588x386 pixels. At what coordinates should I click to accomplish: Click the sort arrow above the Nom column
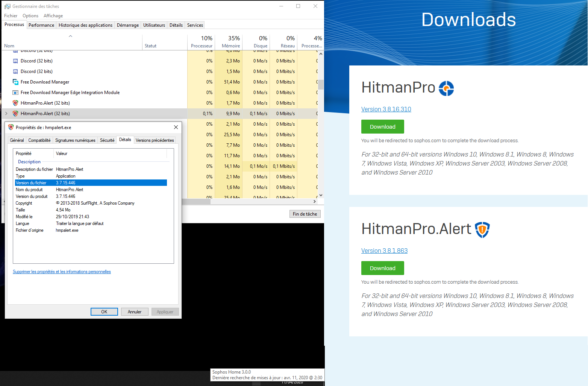(70, 36)
